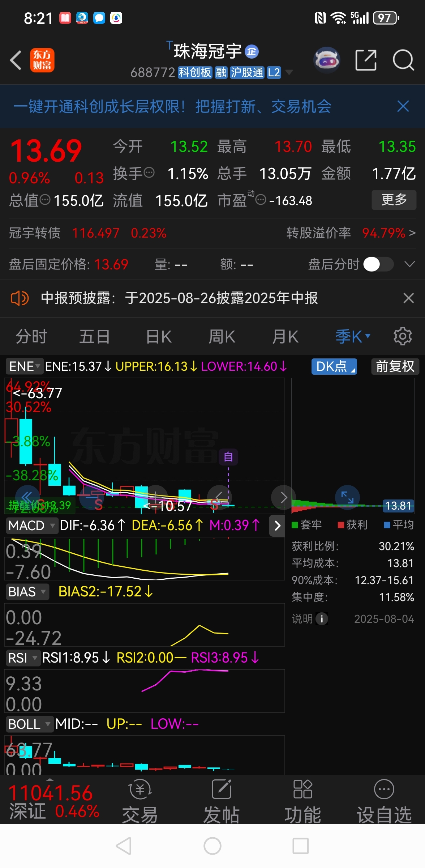Dismiss the 中报预披露 notice

[408, 298]
